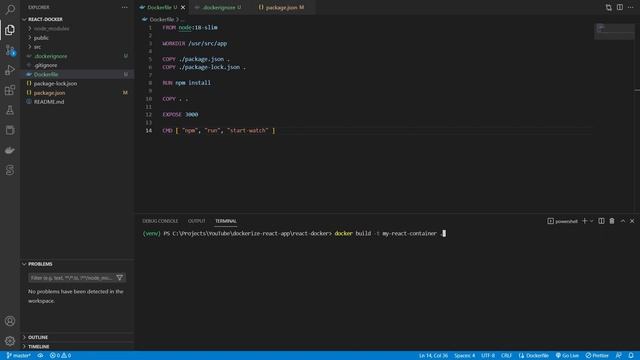640x360 pixels.
Task: Collapse the REACT-DOCKER folder section
Action: point(45,19)
